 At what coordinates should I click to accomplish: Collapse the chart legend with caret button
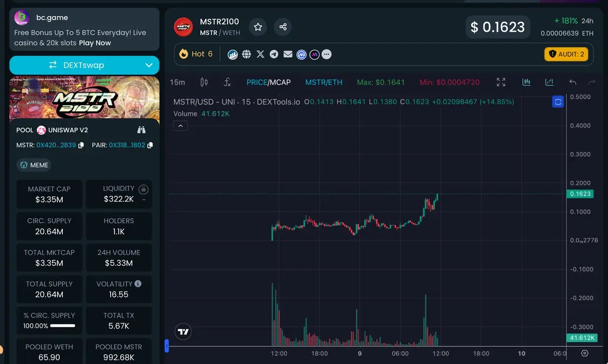click(180, 126)
